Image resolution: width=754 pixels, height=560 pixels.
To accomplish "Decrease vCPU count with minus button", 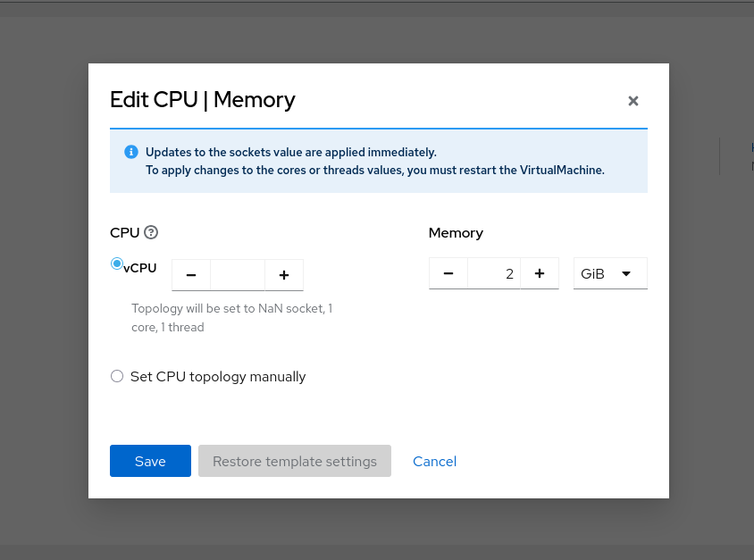I will 191,275.
